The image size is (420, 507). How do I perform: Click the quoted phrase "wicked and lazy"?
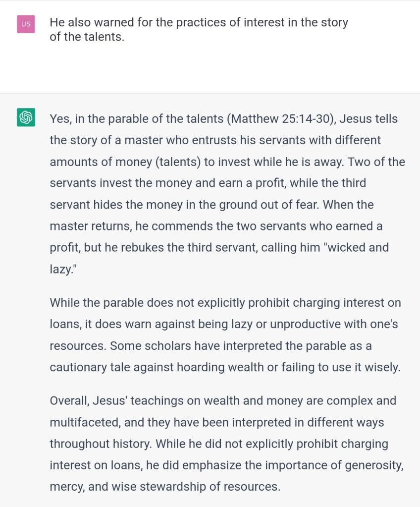coord(356,247)
